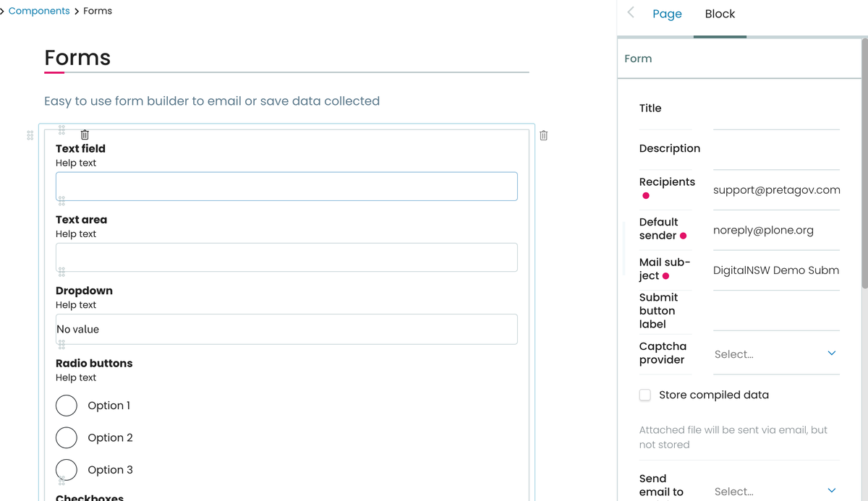Open the Send email to dropdown
The width and height of the screenshot is (868, 501).
[x=776, y=491]
